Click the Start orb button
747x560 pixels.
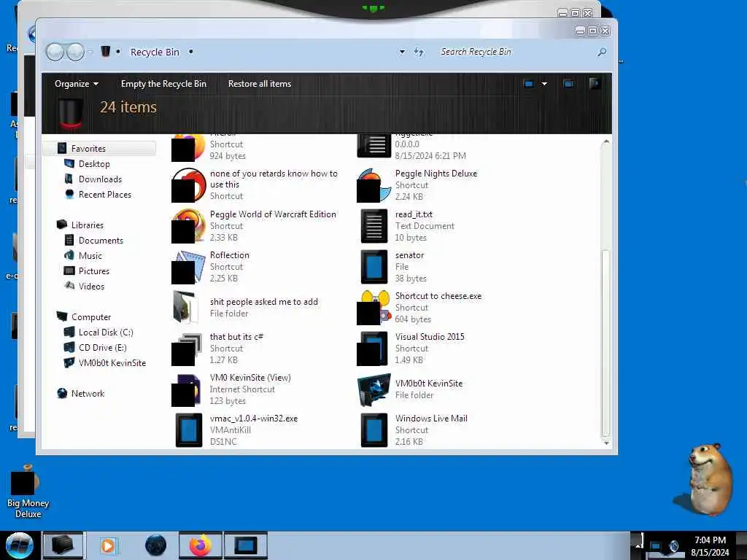coord(19,545)
